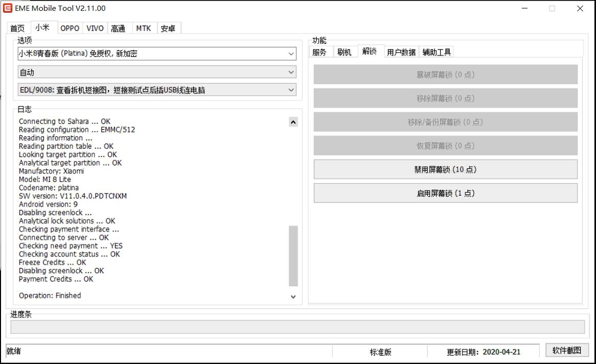Close the EME Mobile Tool window
Viewport: 596px width, 364px height.
coord(580,8)
